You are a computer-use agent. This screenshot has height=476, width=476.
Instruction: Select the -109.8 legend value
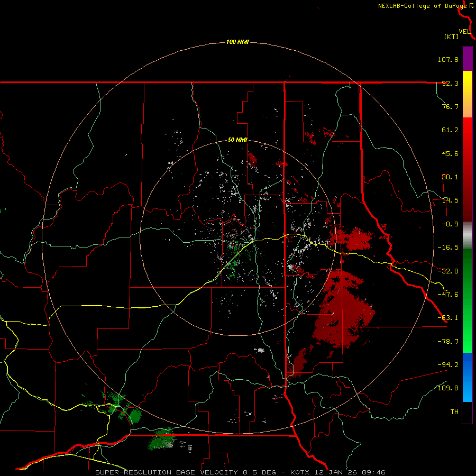pyautogui.click(x=446, y=388)
